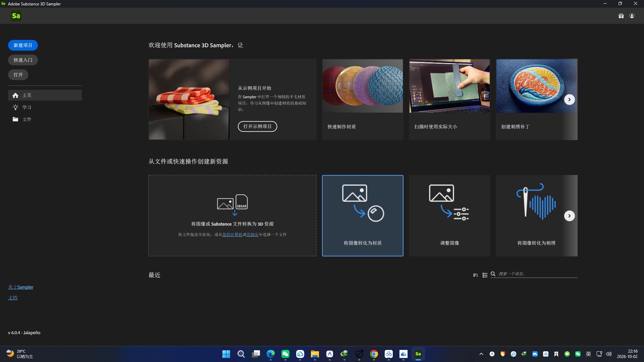This screenshot has width=644, height=362.
Task: Click the 快速入门 button
Action: click(23, 60)
